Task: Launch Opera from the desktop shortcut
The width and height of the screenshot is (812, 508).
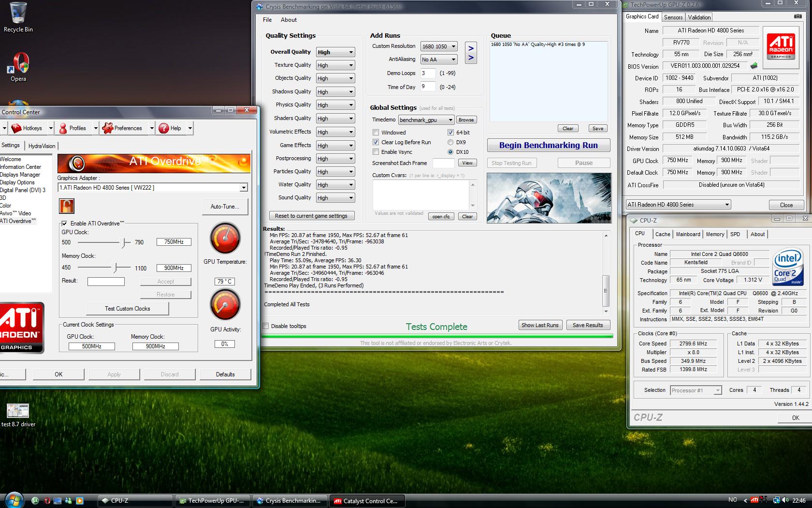Action: (x=18, y=67)
